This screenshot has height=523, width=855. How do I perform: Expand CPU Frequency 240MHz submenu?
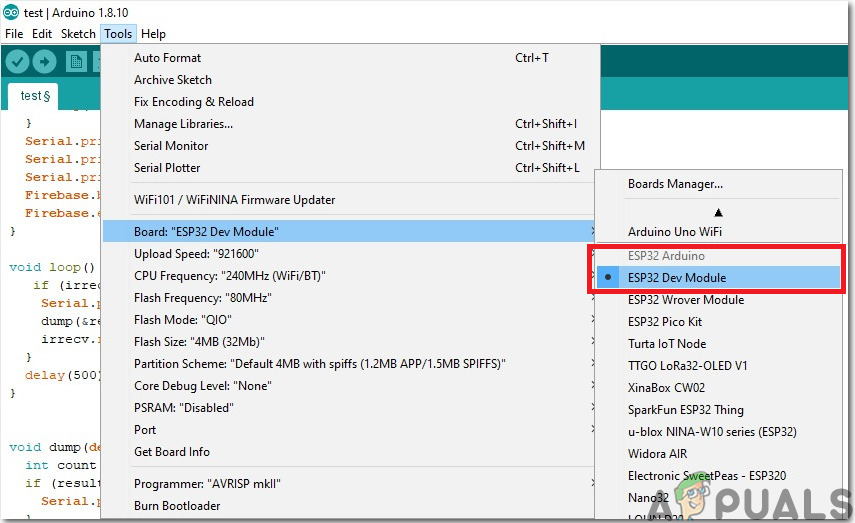(x=349, y=276)
